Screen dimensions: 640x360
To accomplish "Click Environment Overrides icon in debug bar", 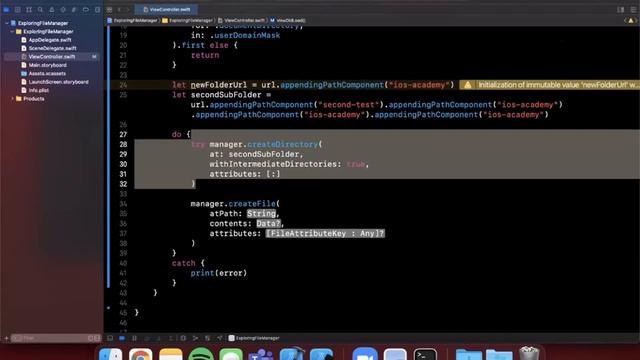I will click(x=208, y=338).
